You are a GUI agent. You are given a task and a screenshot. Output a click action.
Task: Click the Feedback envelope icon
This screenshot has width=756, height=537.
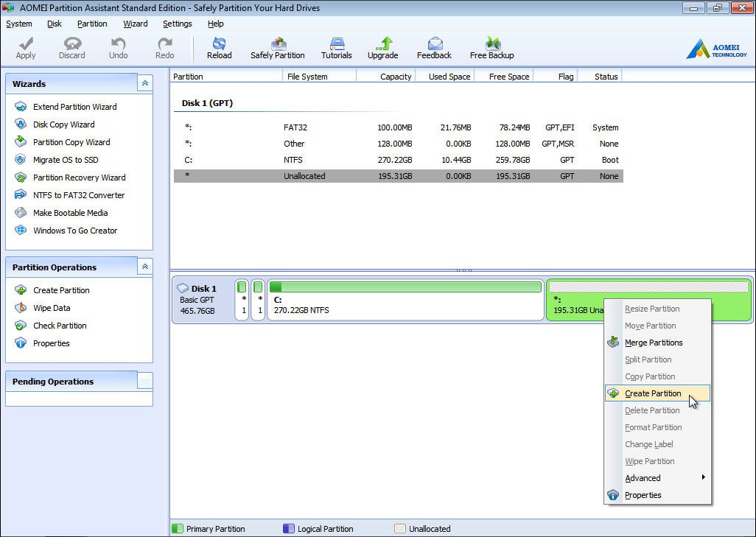click(434, 44)
